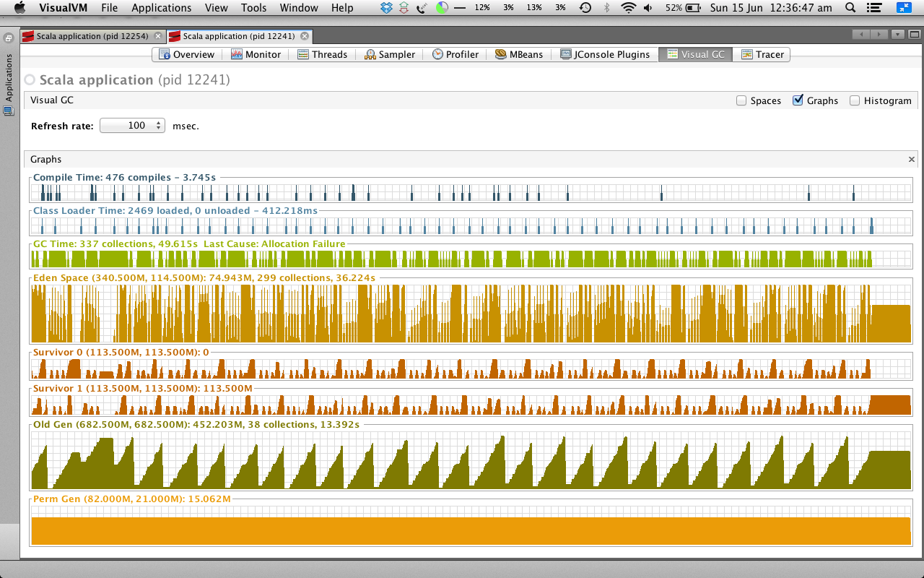Viewport: 924px width, 578px height.
Task: Open the Tracer tab
Action: 762,54
